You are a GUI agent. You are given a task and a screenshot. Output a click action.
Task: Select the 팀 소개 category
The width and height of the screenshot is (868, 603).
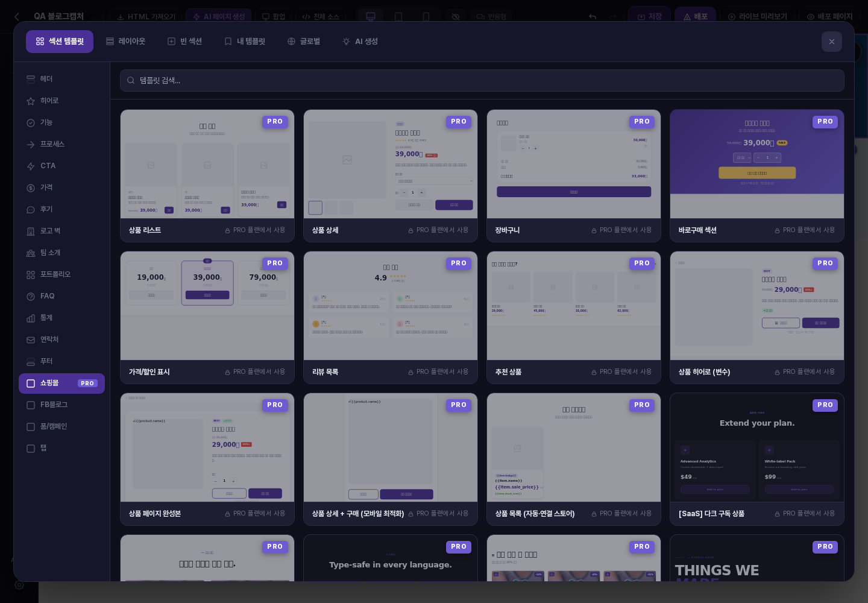61,253
